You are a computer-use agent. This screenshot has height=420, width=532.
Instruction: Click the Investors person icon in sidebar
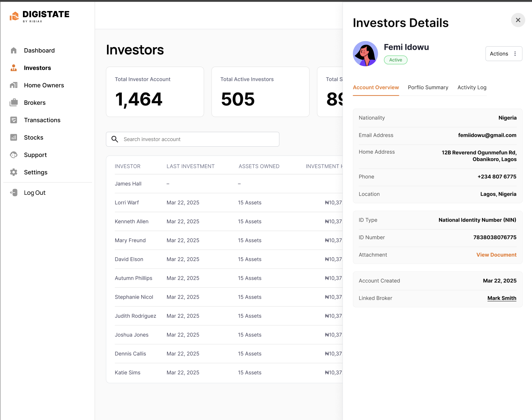click(14, 68)
